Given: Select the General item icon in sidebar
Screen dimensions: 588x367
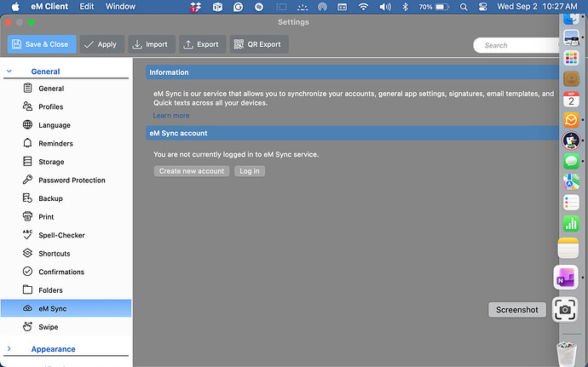Looking at the screenshot, I should click(27, 88).
